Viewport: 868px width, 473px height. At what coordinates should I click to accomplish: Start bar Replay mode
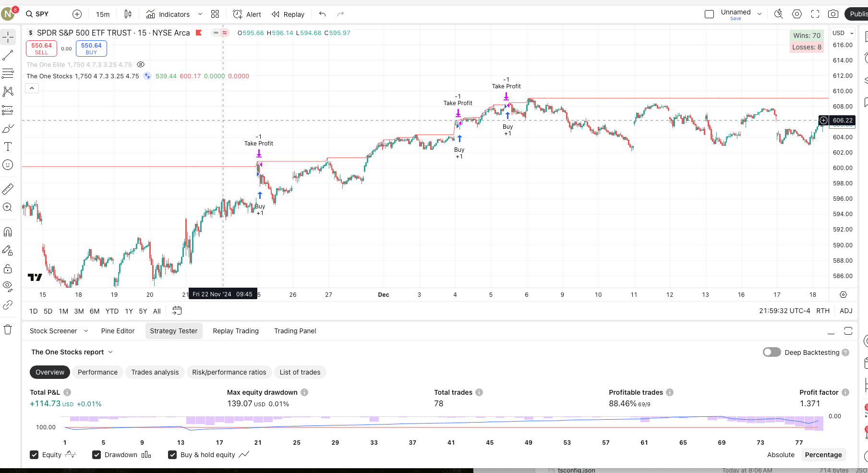coord(288,14)
